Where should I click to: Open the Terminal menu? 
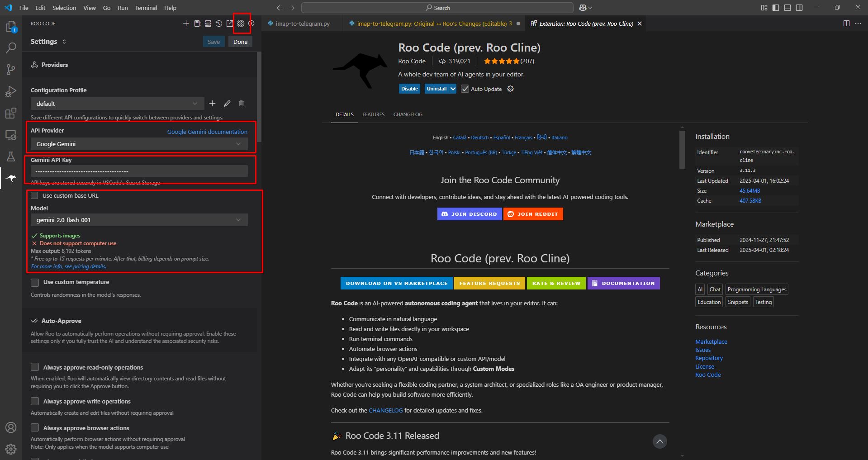[146, 8]
